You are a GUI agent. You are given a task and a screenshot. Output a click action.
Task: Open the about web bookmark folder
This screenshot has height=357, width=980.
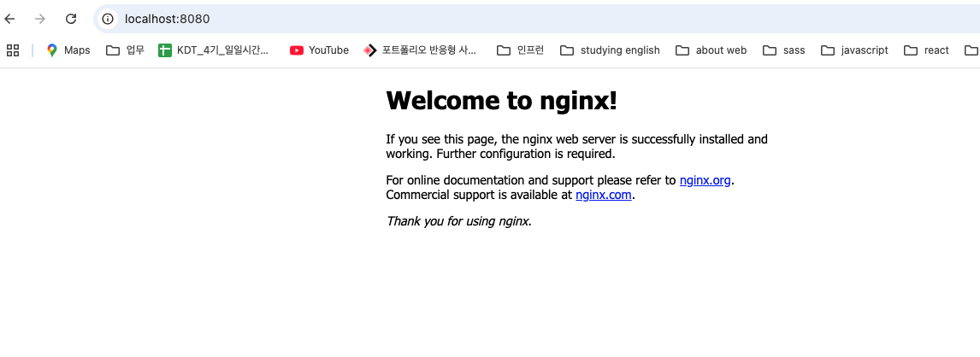click(711, 50)
